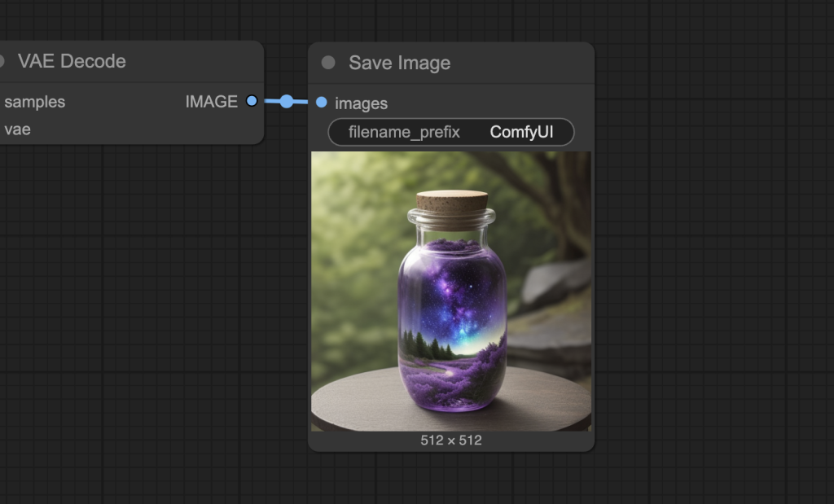Click empty canvas right of Save Image node

pyautogui.click(x=709, y=244)
